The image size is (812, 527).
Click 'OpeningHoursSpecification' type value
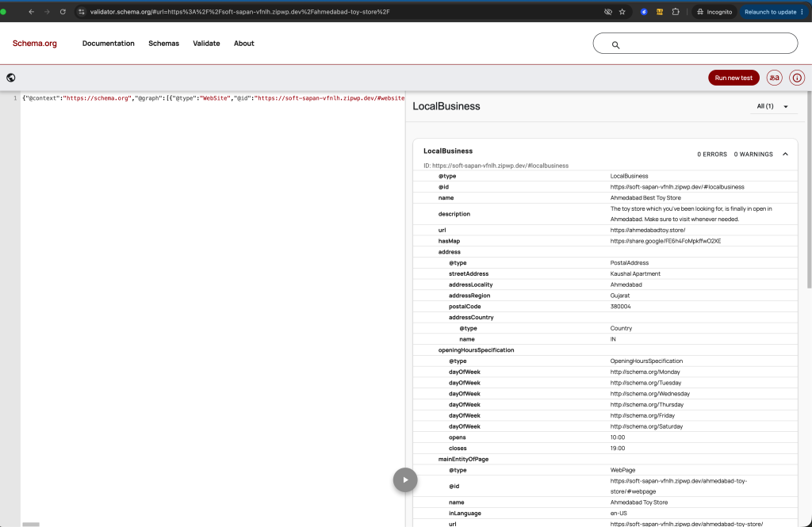point(646,361)
